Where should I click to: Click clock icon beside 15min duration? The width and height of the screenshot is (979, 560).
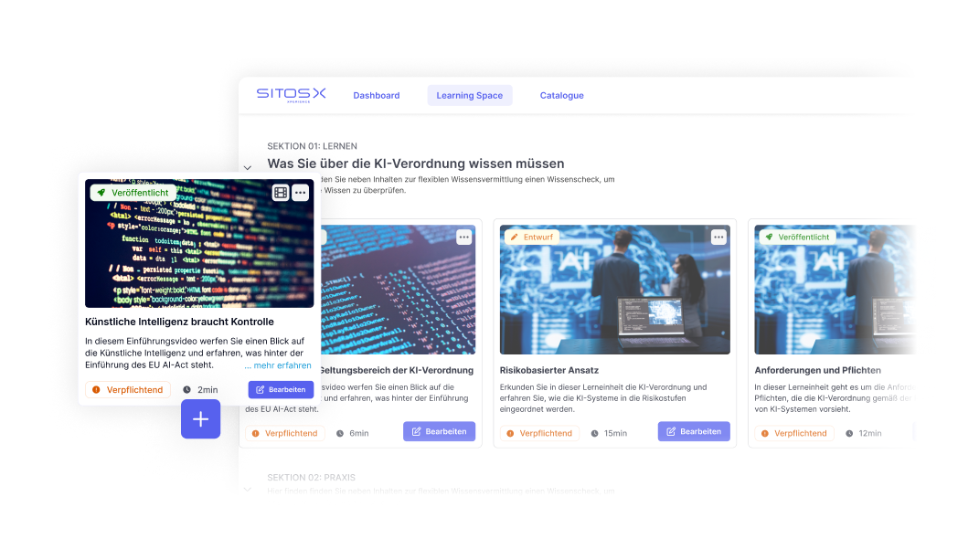coord(595,433)
